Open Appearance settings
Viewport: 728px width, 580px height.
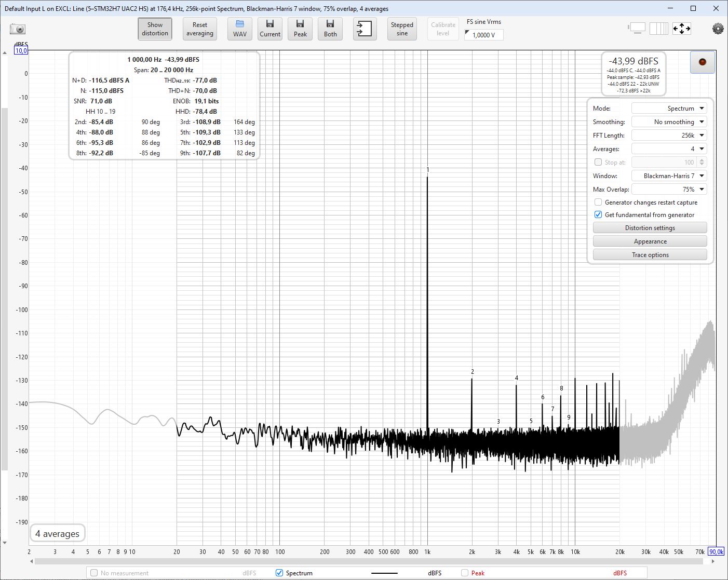coord(650,241)
